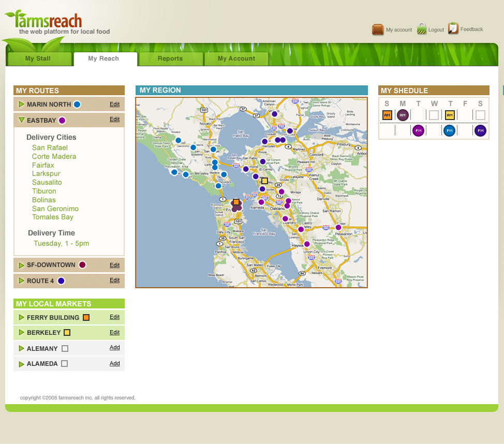Image resolution: width=504 pixels, height=444 pixels.
Task: Click the Thursday blue PM schedule circle
Action: [x=449, y=130]
